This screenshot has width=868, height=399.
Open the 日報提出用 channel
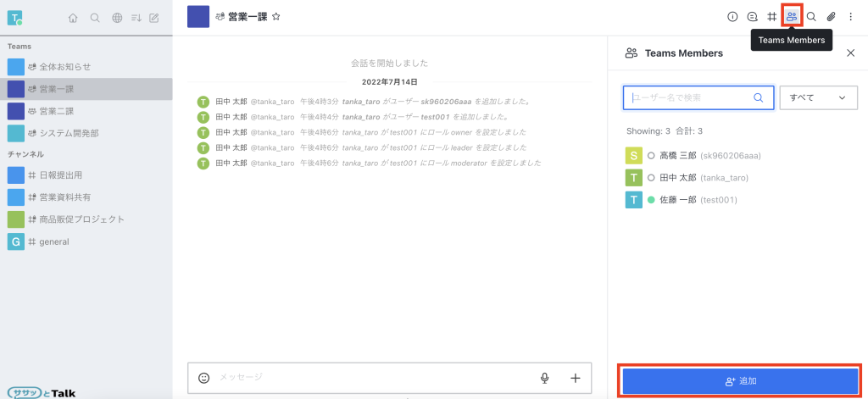(86, 175)
